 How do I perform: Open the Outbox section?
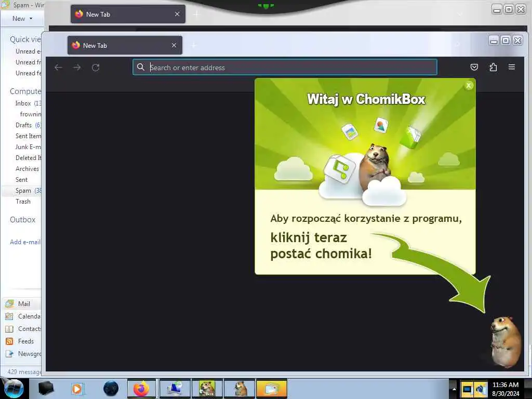(22, 220)
